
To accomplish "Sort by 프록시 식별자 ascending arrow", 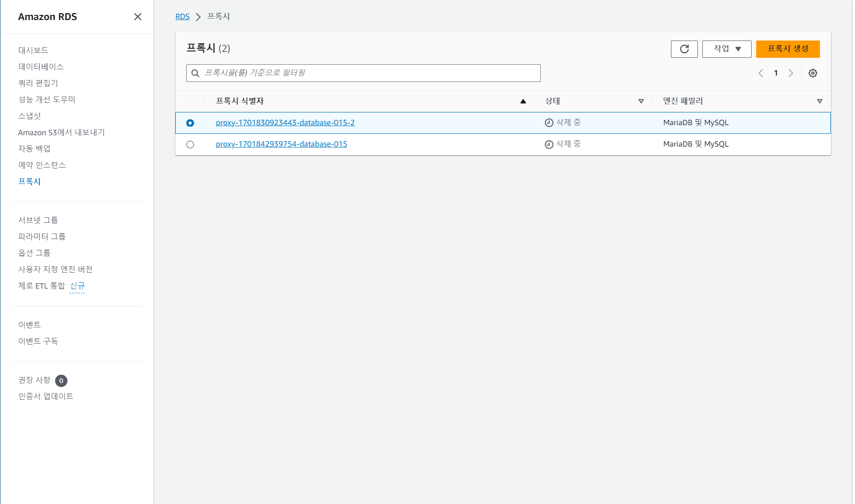I will tap(523, 101).
